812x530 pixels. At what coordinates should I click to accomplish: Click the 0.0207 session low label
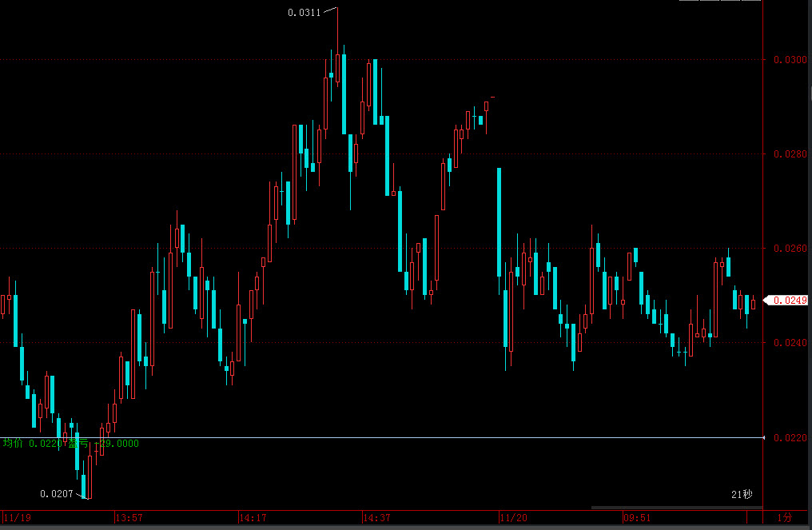click(57, 494)
